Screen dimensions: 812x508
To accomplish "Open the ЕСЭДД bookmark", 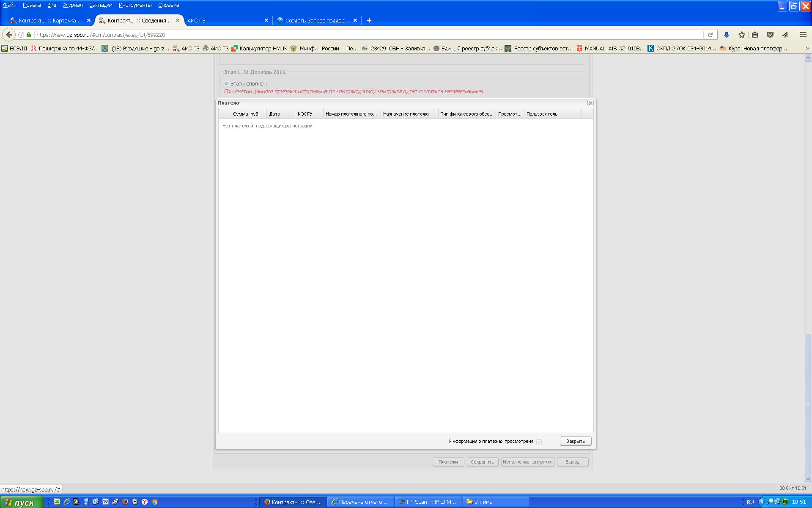I will pos(14,49).
